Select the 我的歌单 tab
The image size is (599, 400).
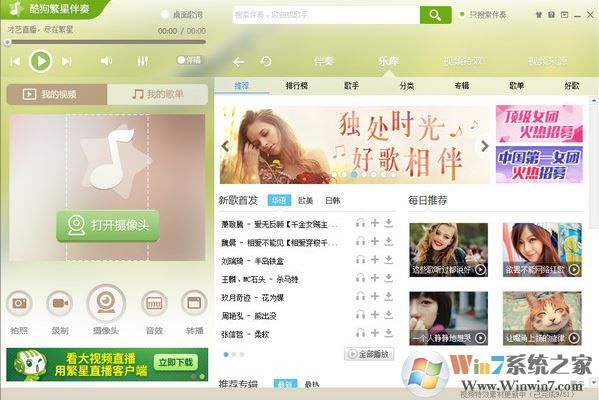point(158,94)
